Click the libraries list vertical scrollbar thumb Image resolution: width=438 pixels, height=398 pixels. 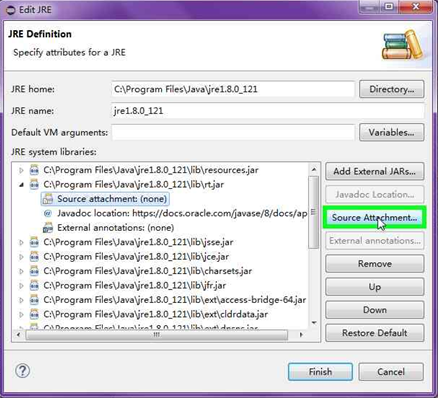[314, 212]
